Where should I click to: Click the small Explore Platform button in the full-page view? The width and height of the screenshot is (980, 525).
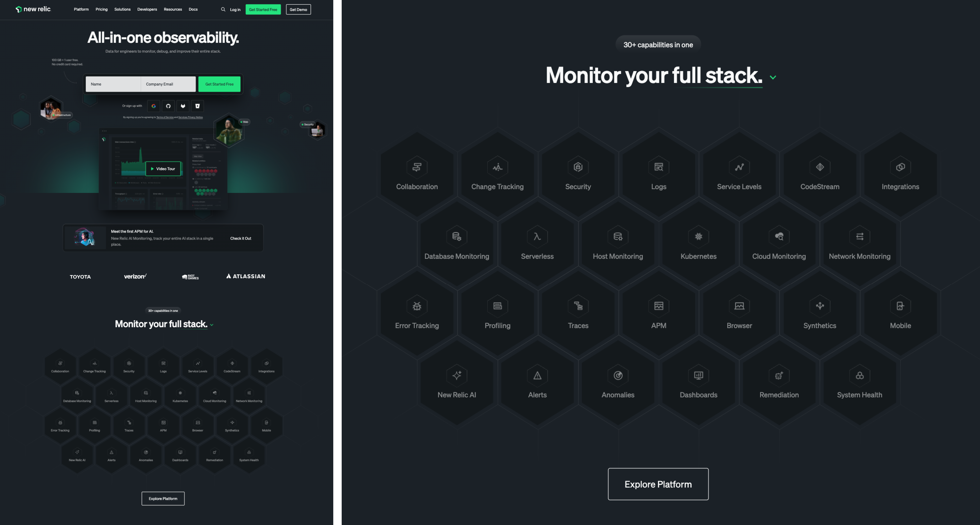[x=163, y=498]
